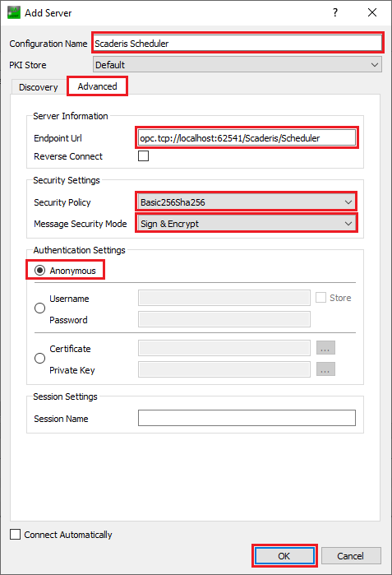Choose Certificate authentication radio button

click(39, 359)
